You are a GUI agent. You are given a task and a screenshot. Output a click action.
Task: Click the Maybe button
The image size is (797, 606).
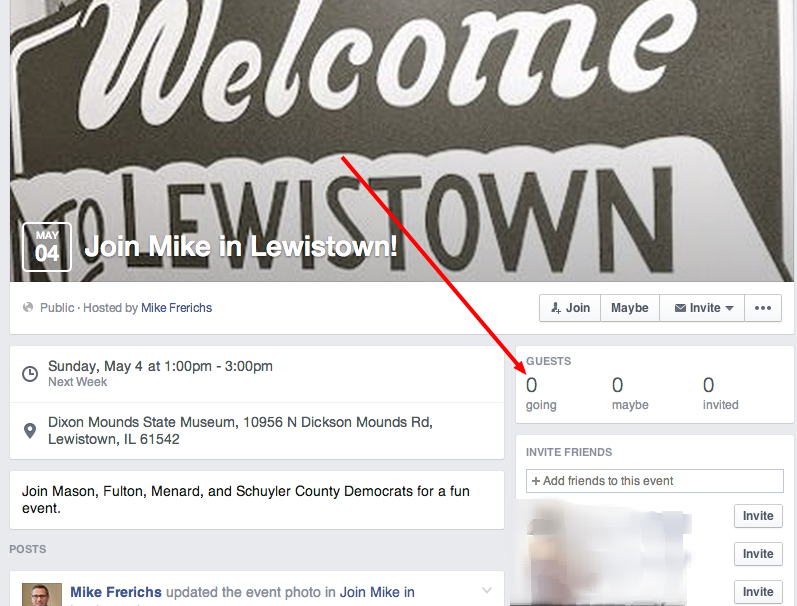tap(630, 308)
